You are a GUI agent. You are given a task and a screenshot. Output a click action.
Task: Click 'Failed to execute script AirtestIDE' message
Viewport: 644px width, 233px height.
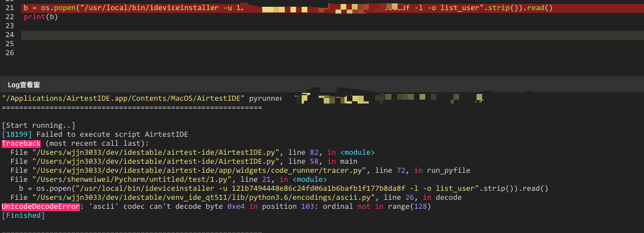[113, 134]
